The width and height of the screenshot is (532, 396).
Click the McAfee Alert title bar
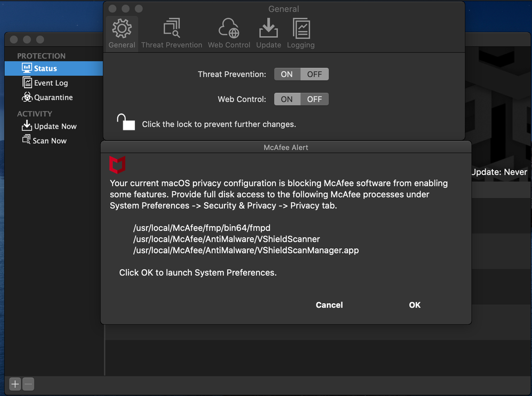[286, 147]
